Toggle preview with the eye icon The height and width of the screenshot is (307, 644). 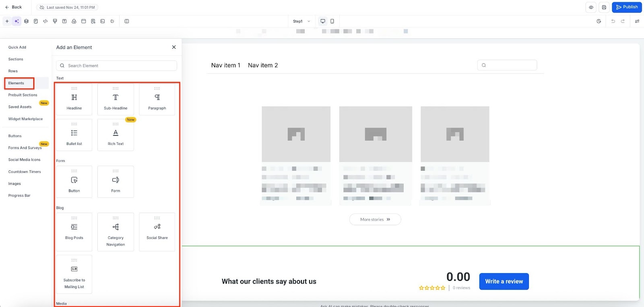click(x=591, y=7)
